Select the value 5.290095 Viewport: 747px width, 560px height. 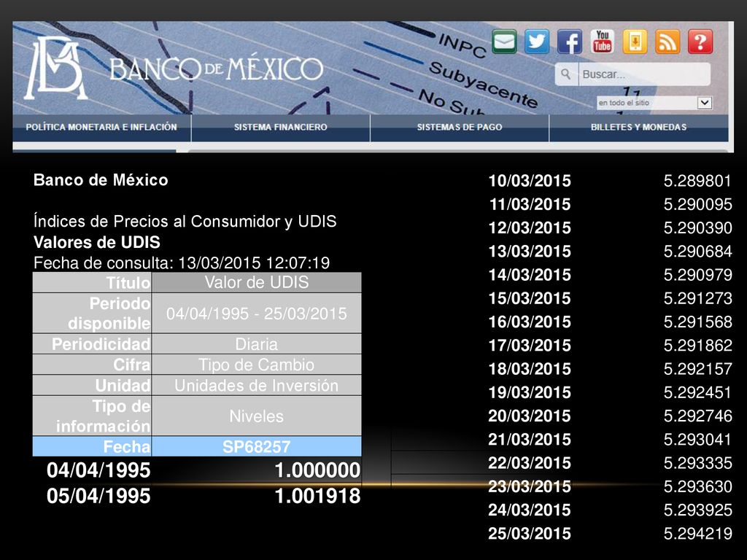[x=698, y=204]
